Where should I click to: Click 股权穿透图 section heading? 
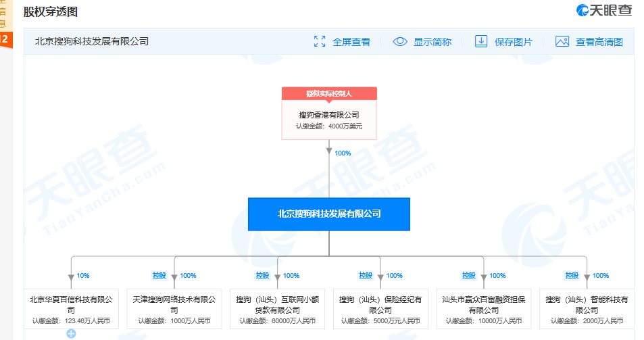(51, 12)
